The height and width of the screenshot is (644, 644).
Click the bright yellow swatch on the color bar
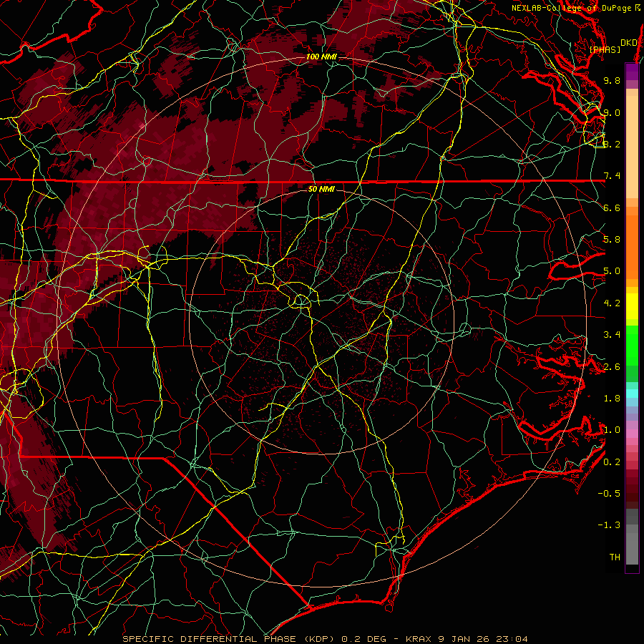[633, 306]
